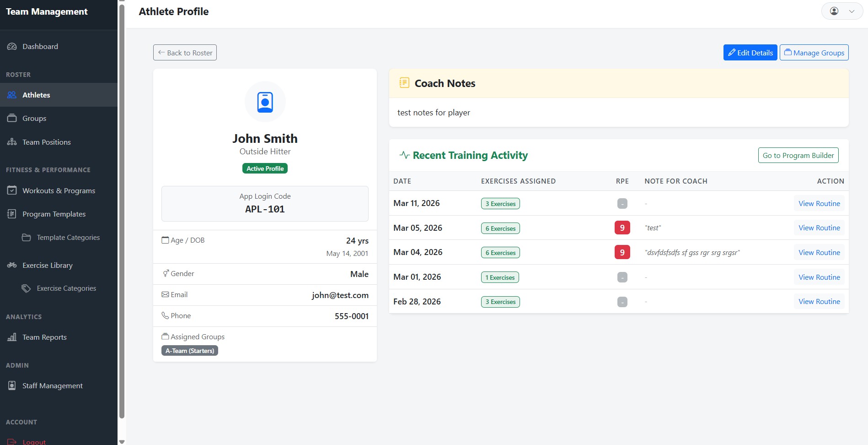Open Team Reports analytics
Viewport: 868px width, 445px height.
click(59, 337)
